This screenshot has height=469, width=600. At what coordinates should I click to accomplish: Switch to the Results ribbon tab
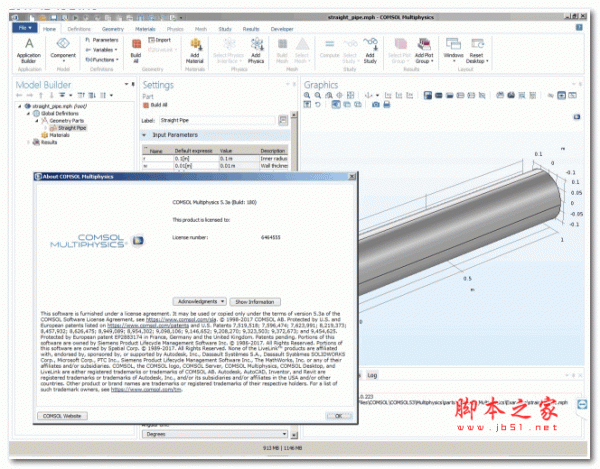click(251, 29)
